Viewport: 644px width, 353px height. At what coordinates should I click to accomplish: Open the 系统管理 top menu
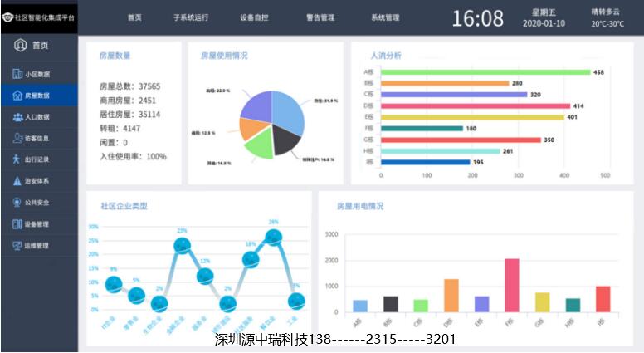385,17
